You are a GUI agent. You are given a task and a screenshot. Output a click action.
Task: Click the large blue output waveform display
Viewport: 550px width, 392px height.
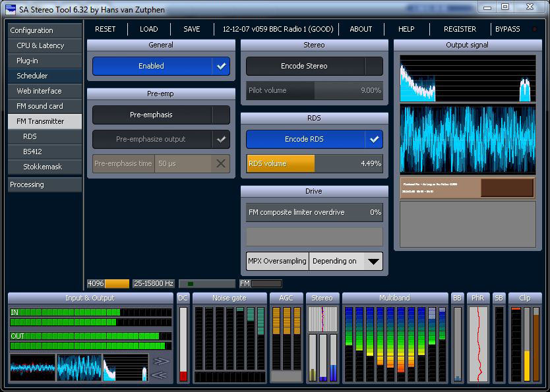coord(468,140)
